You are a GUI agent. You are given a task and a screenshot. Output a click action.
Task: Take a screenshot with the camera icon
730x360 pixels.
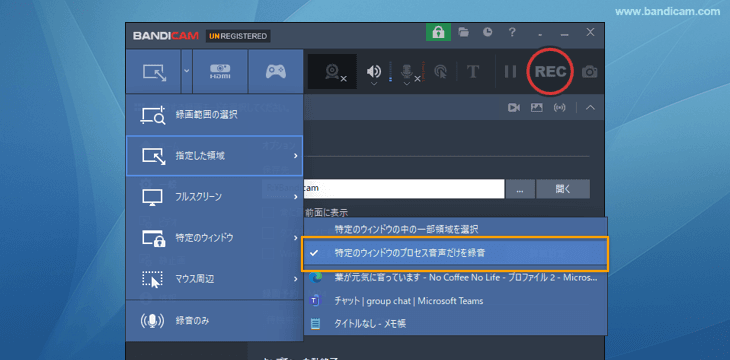click(589, 72)
